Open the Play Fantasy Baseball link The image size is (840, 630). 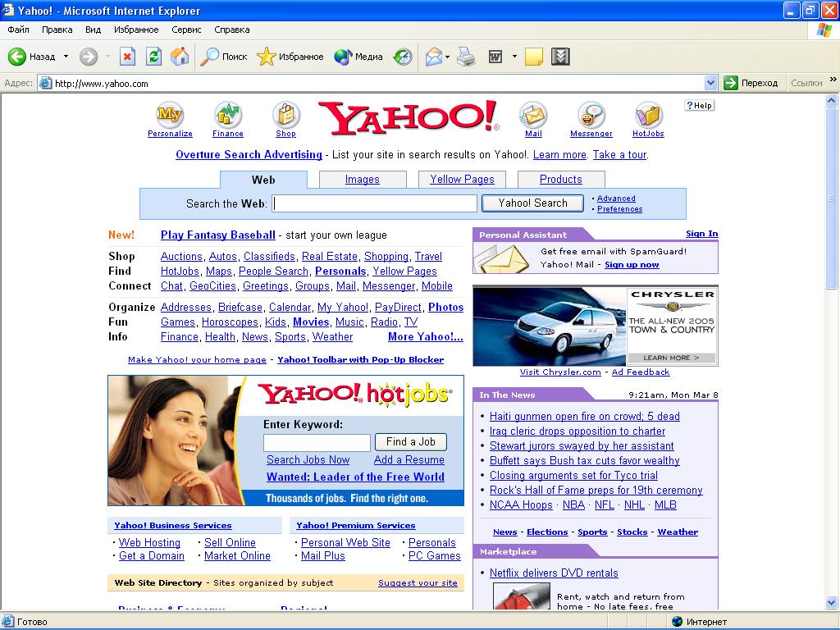(218, 235)
